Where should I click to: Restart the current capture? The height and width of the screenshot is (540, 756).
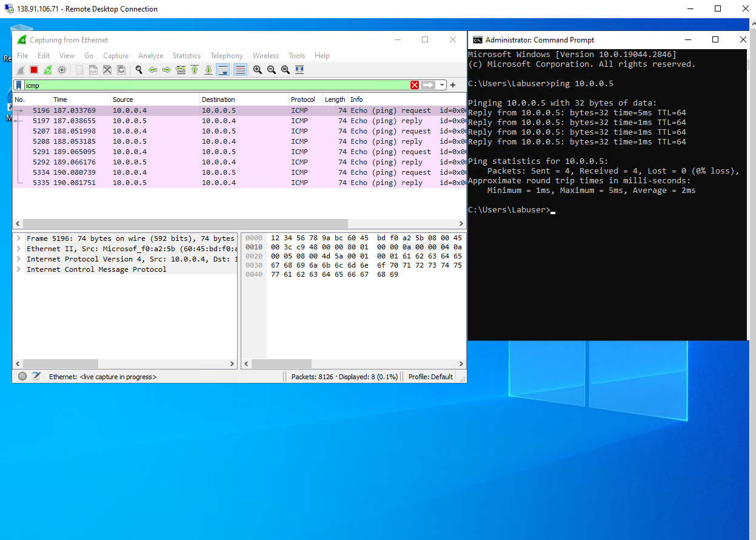coord(47,69)
